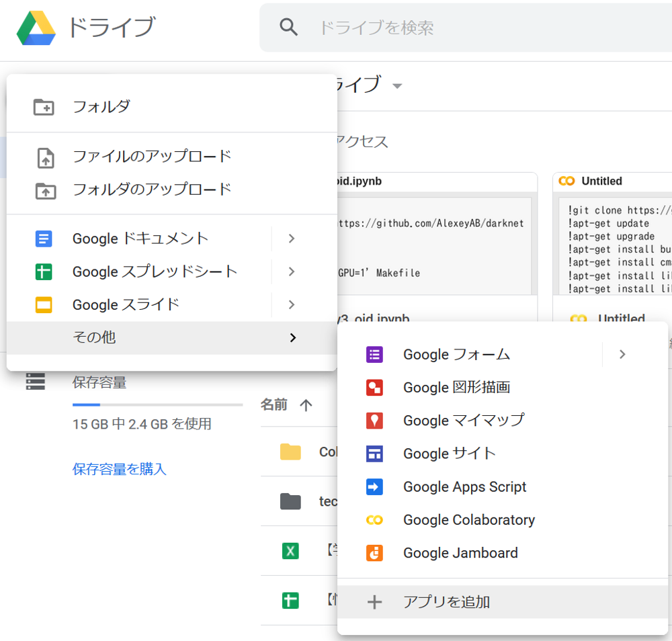
Task: Click the storage 保存容量 stack icon
Action: tap(36, 382)
